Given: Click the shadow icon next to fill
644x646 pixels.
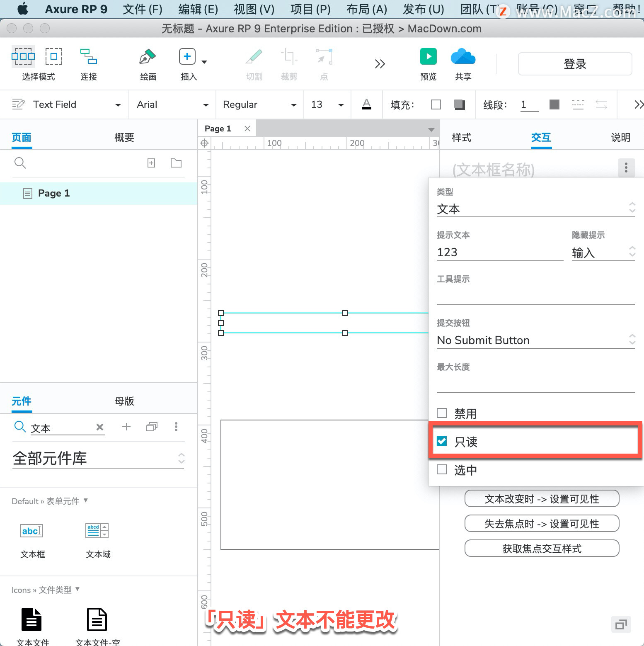Looking at the screenshot, I should click(459, 104).
